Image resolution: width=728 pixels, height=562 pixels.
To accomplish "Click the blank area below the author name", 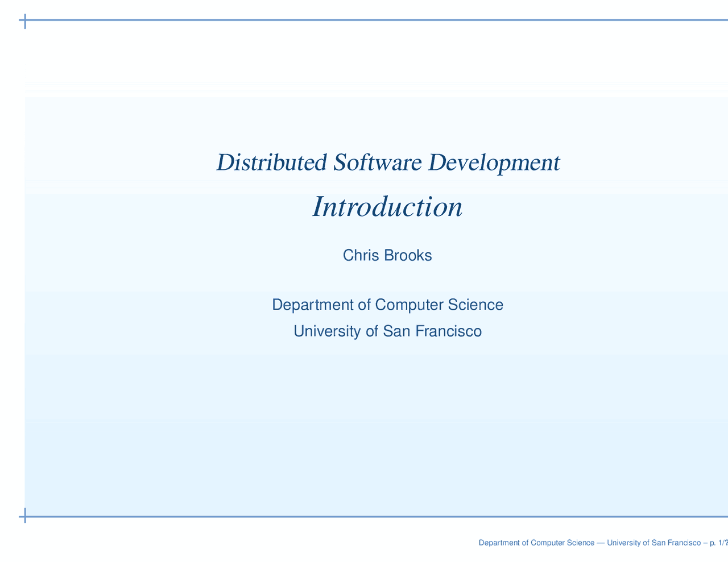I will 387,278.
